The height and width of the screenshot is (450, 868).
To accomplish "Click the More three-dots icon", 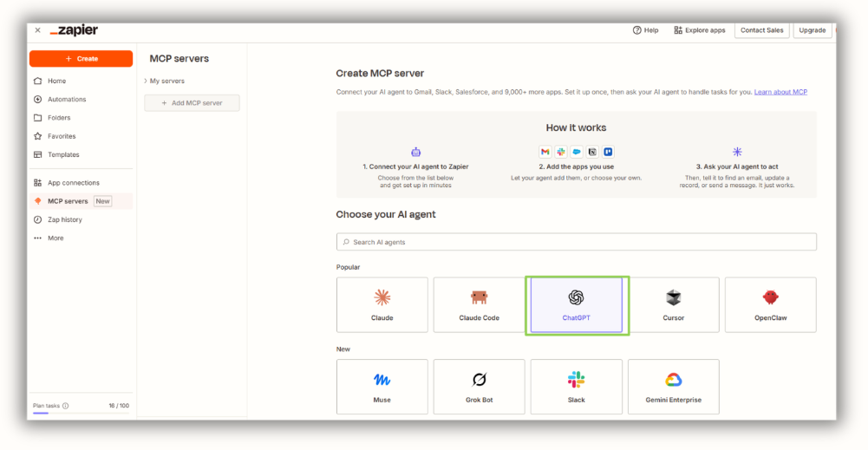I will pos(37,238).
